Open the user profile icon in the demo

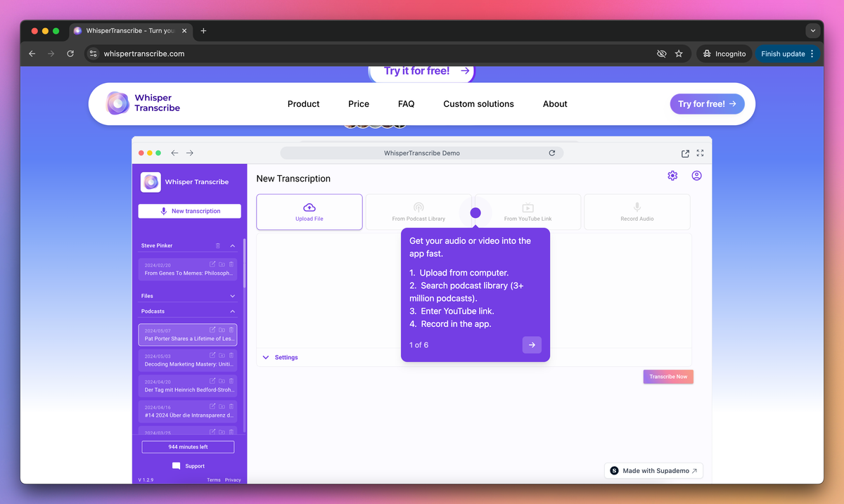[x=696, y=176]
